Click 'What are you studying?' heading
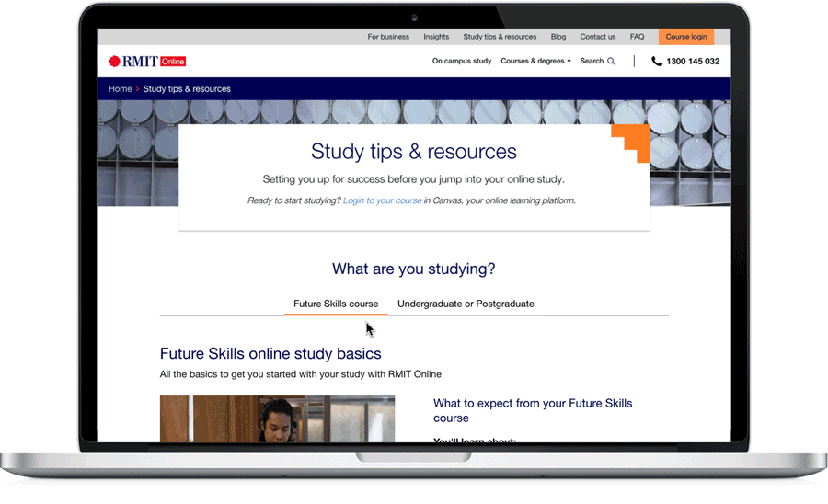Screen dimensions: 828x504 [x=413, y=269]
